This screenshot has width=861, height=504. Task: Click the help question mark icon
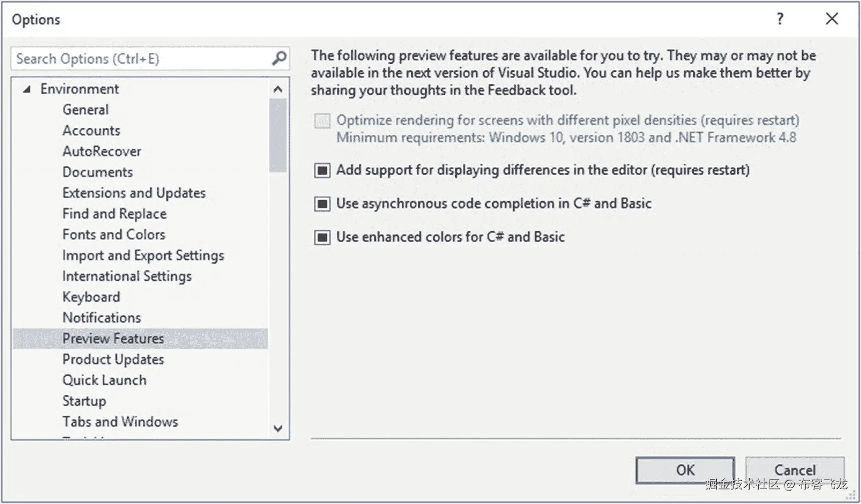pyautogui.click(x=780, y=19)
